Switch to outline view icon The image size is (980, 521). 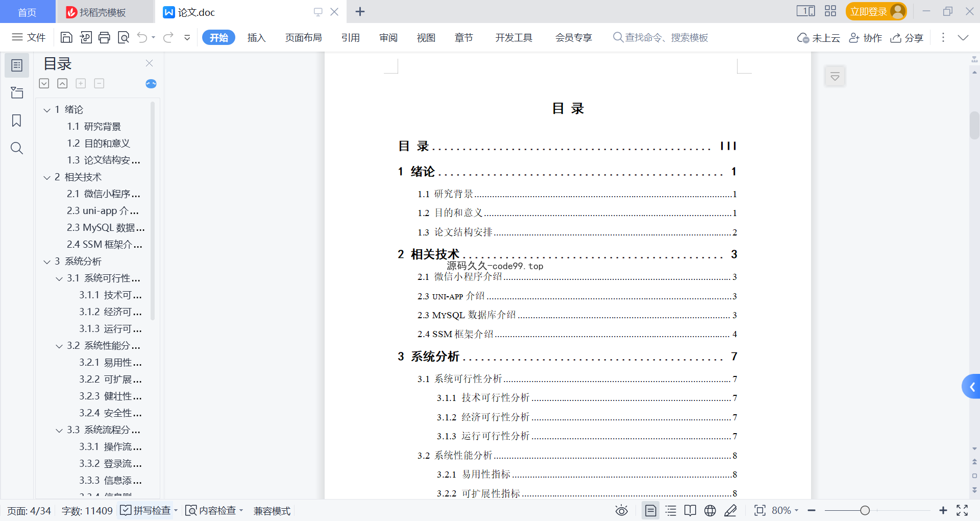(x=671, y=510)
